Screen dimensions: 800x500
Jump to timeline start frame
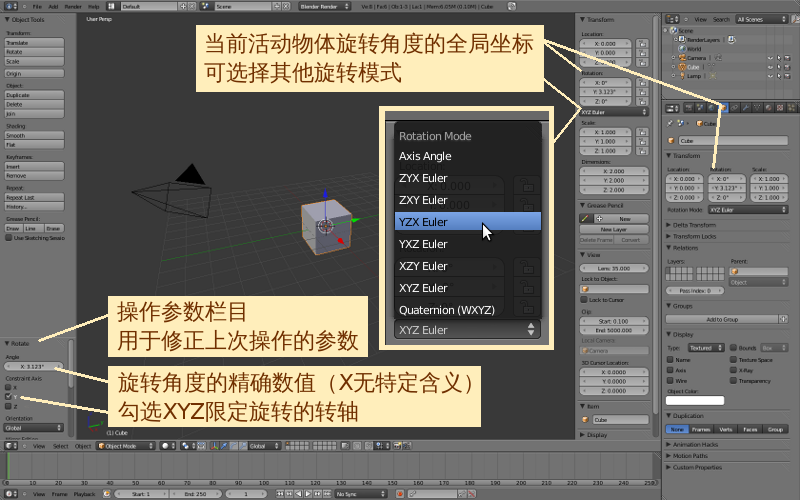click(280, 494)
